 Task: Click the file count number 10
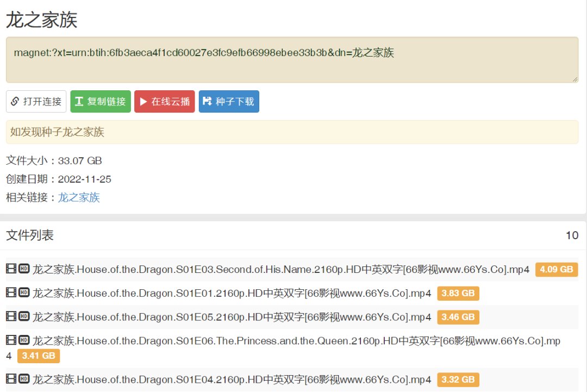click(x=572, y=235)
